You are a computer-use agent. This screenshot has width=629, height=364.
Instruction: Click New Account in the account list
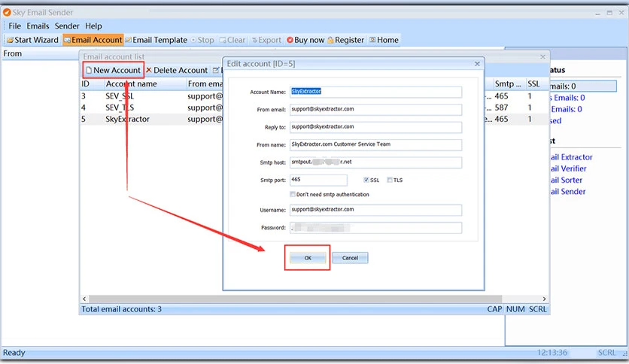[113, 70]
